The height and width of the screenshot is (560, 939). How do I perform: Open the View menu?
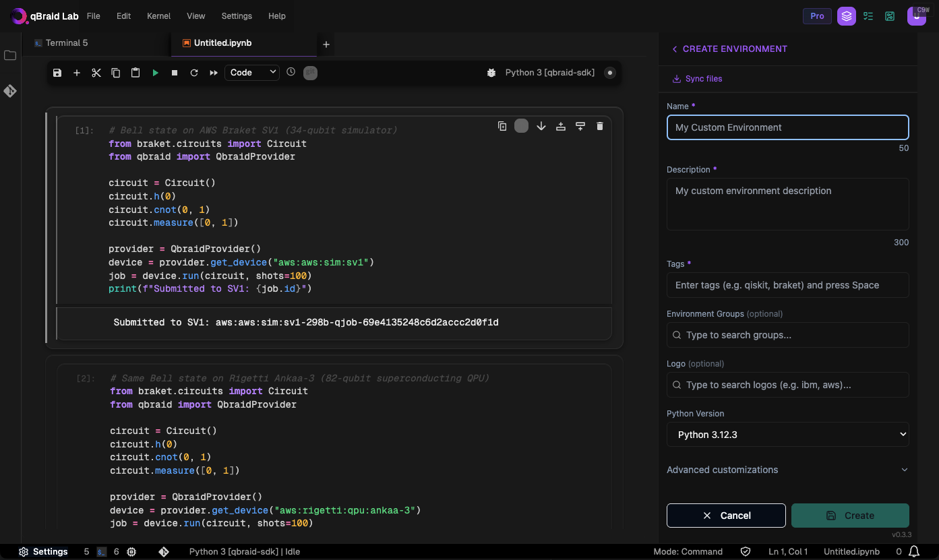click(x=196, y=15)
